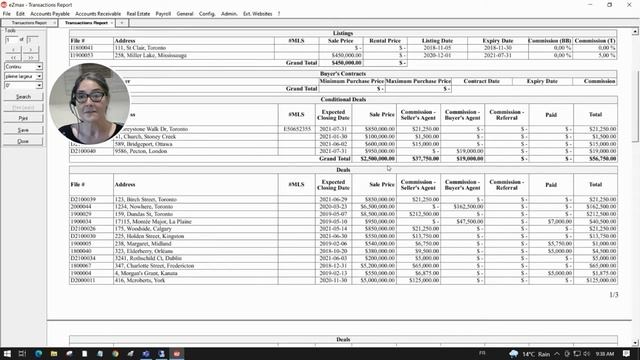Click the $47,500.00 buyer's agent commission
This screenshot has height=360, width=640.
pyautogui.click(x=469, y=221)
